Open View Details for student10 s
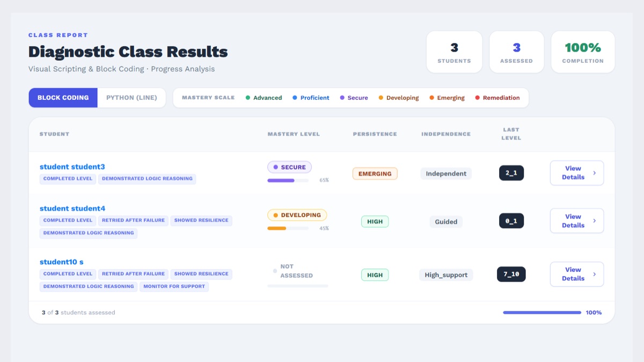This screenshot has height=362, width=644. coord(577,274)
